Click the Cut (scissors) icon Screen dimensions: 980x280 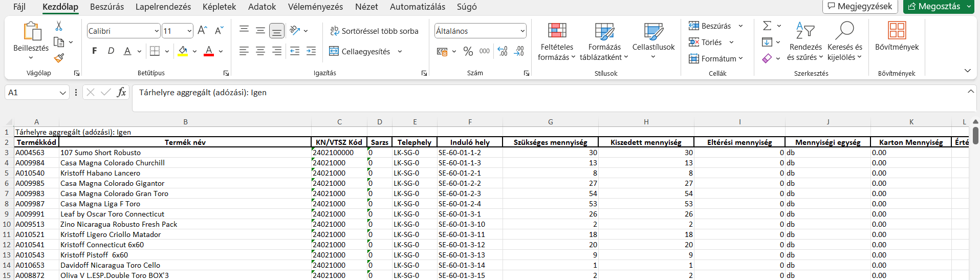pos(59,26)
